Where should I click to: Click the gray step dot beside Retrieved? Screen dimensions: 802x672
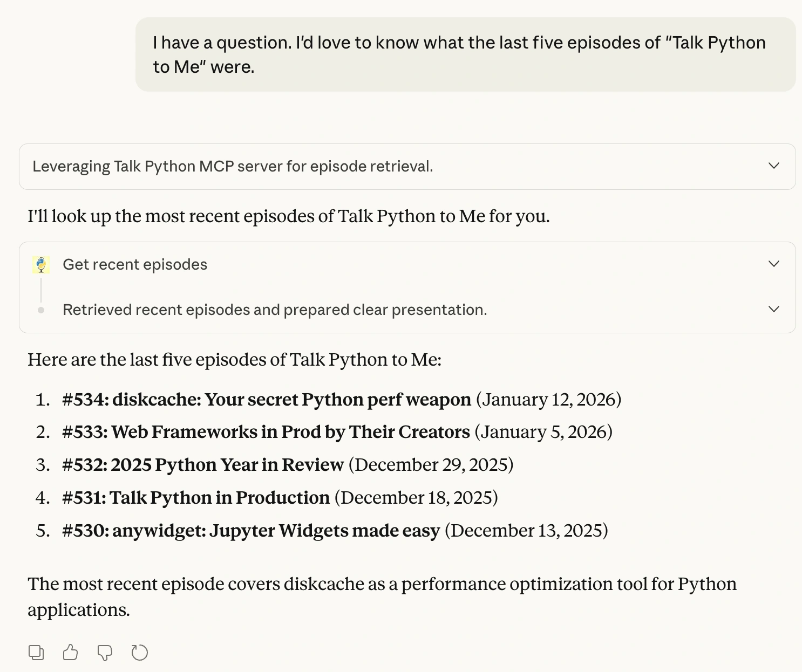pos(41,310)
